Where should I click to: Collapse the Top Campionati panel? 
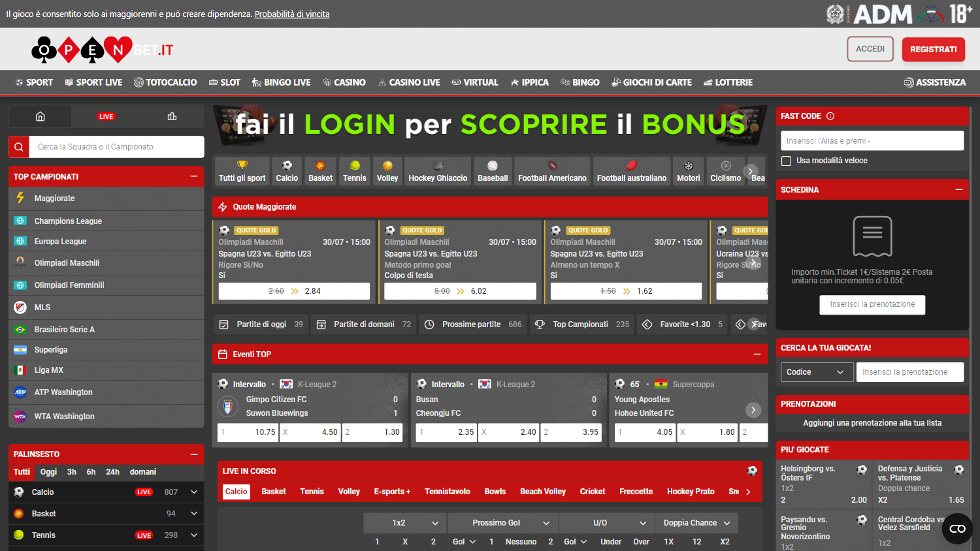click(194, 176)
